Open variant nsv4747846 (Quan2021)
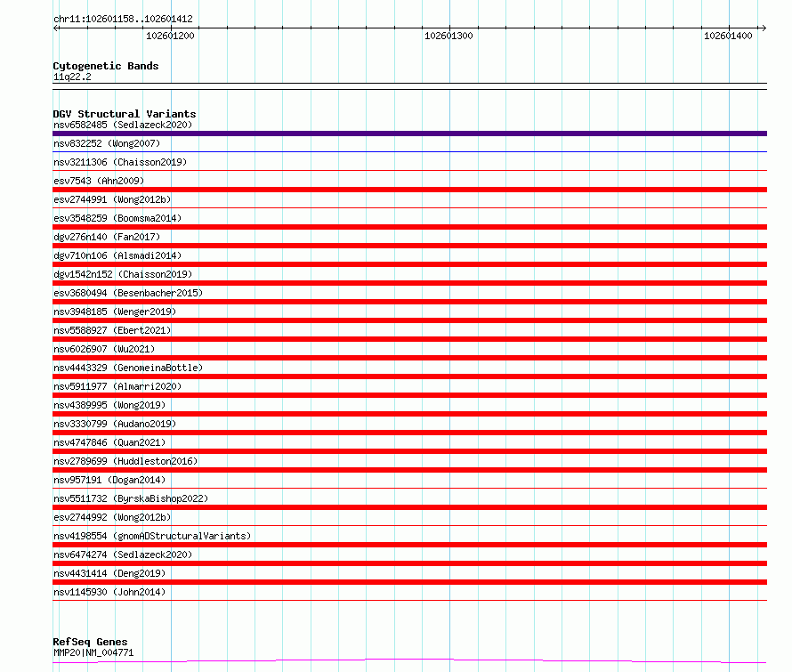Screen dimensions: 792x672 click(109, 442)
